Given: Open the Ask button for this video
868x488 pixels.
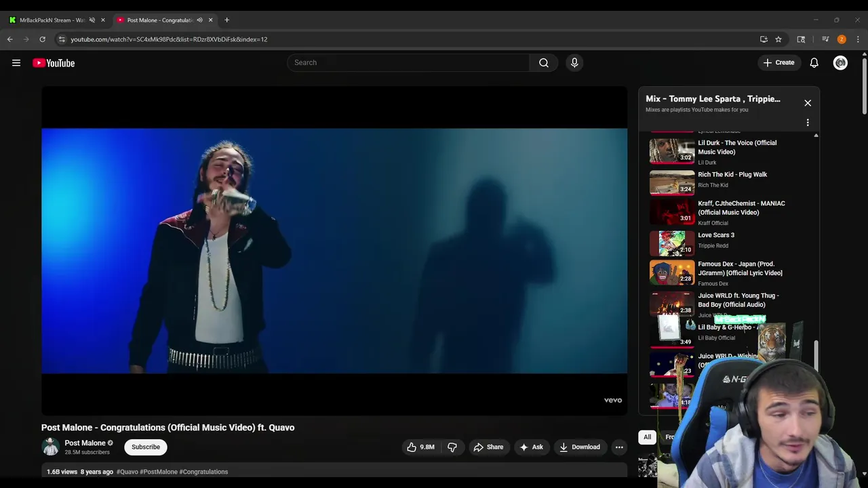Looking at the screenshot, I should pyautogui.click(x=531, y=447).
